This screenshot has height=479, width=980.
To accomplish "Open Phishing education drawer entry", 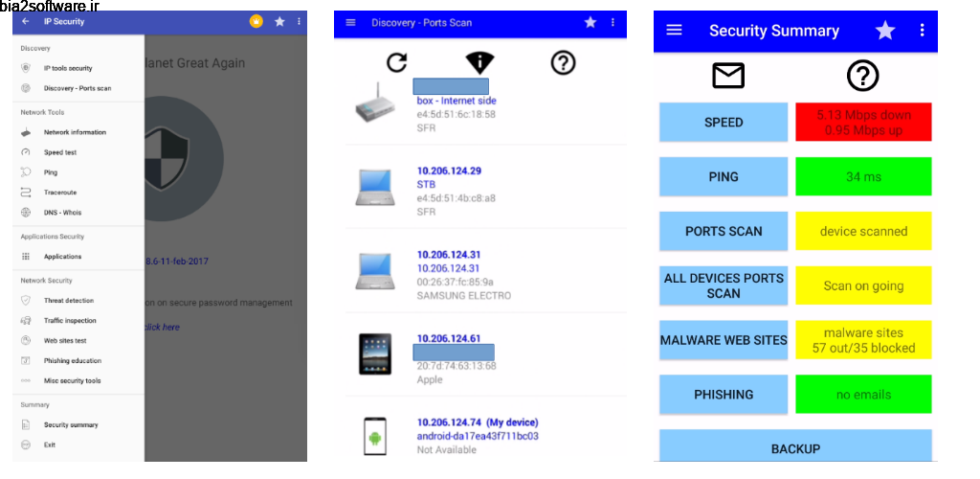I will [78, 360].
